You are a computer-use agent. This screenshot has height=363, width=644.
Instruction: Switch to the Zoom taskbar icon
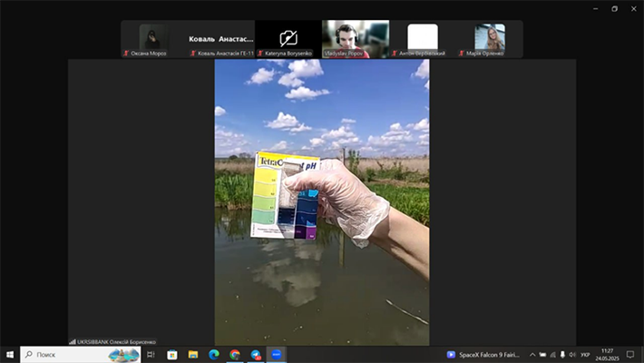click(x=277, y=354)
